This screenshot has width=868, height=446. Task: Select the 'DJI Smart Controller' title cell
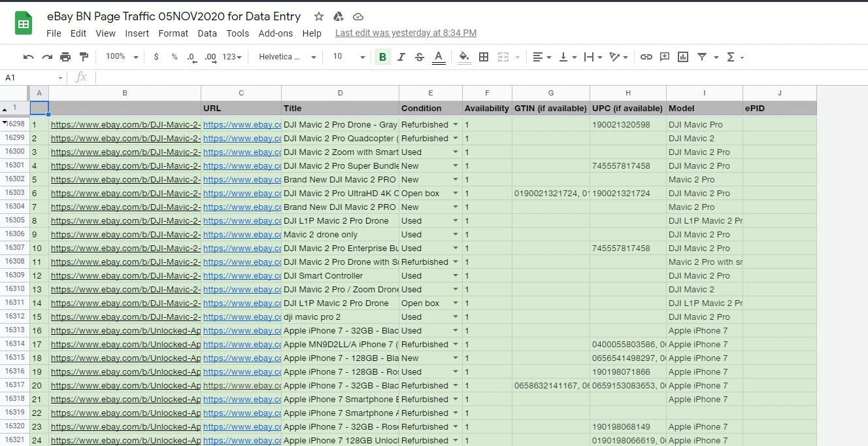(x=340, y=275)
